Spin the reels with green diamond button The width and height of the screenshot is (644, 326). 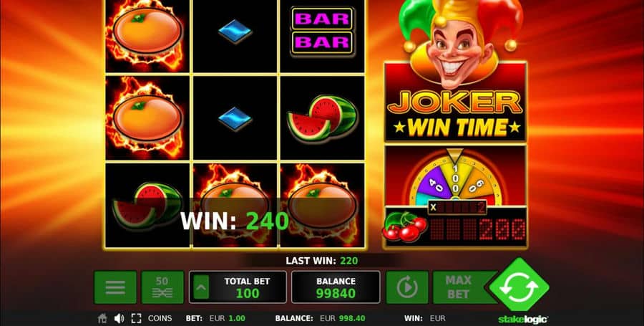[519, 284]
